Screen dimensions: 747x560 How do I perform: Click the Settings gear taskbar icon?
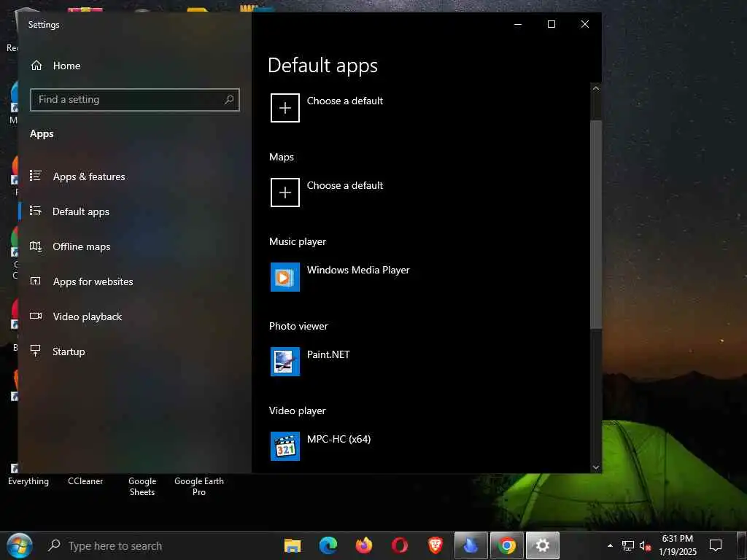point(542,545)
